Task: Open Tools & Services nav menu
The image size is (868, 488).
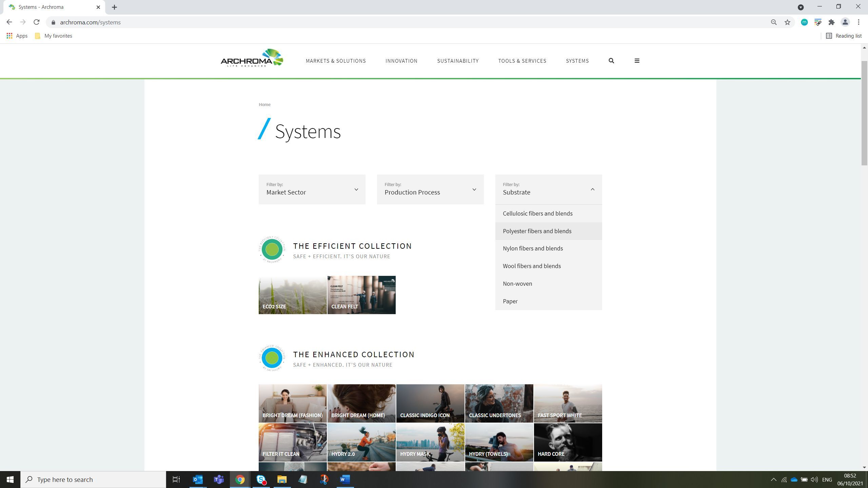Action: [x=522, y=61]
